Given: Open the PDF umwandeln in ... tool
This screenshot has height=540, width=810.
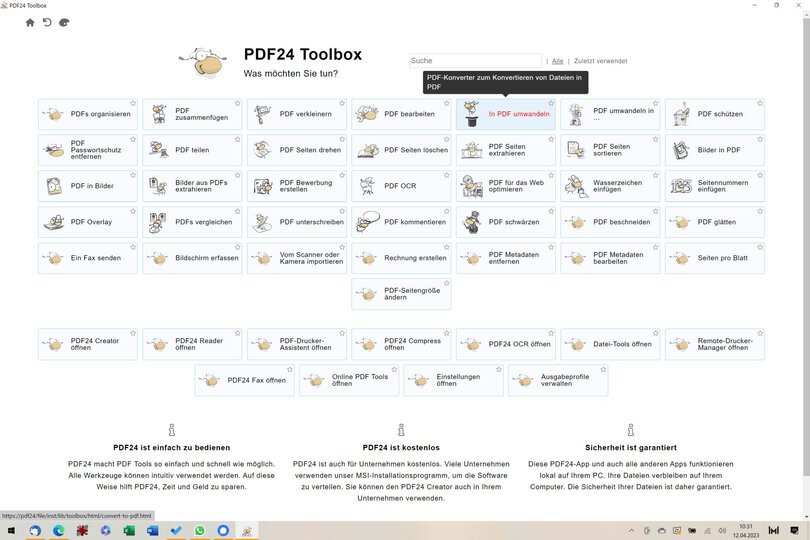Looking at the screenshot, I should (610, 114).
